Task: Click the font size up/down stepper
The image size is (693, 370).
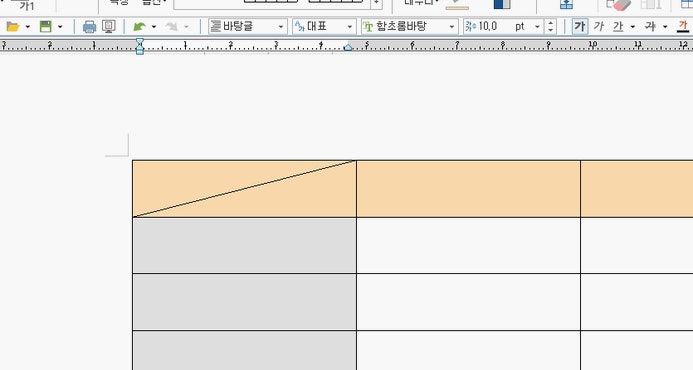Action: click(x=550, y=27)
